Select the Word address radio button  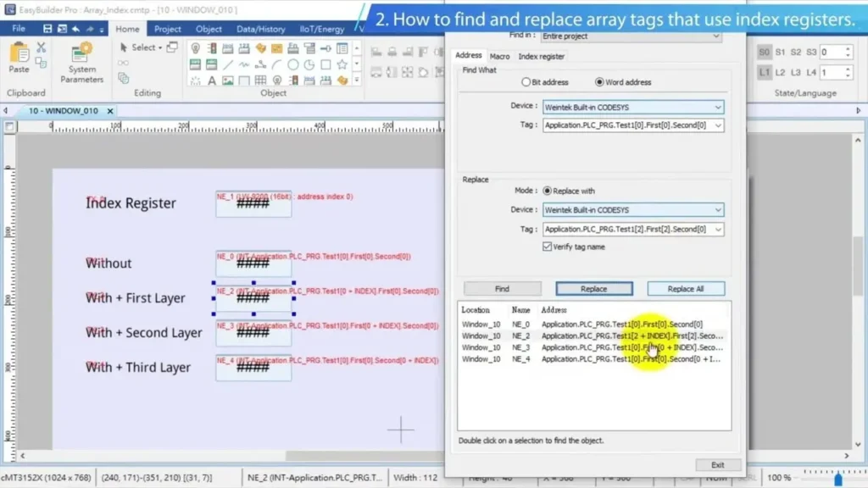click(x=600, y=82)
